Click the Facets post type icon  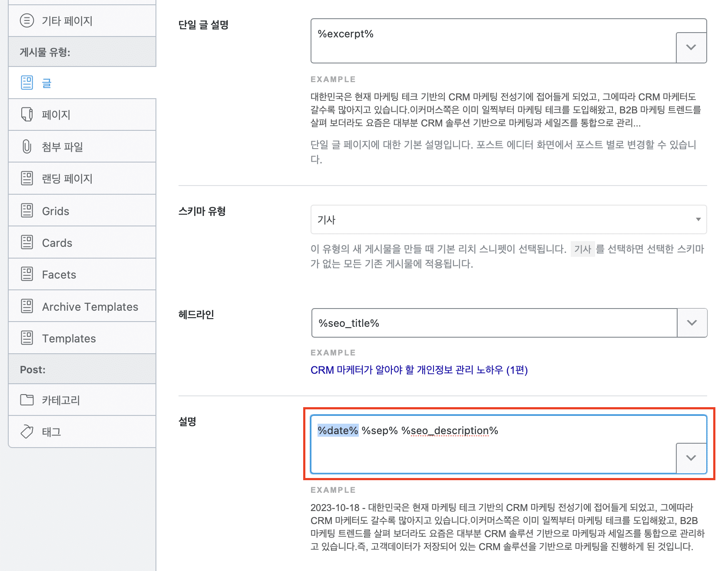[27, 274]
